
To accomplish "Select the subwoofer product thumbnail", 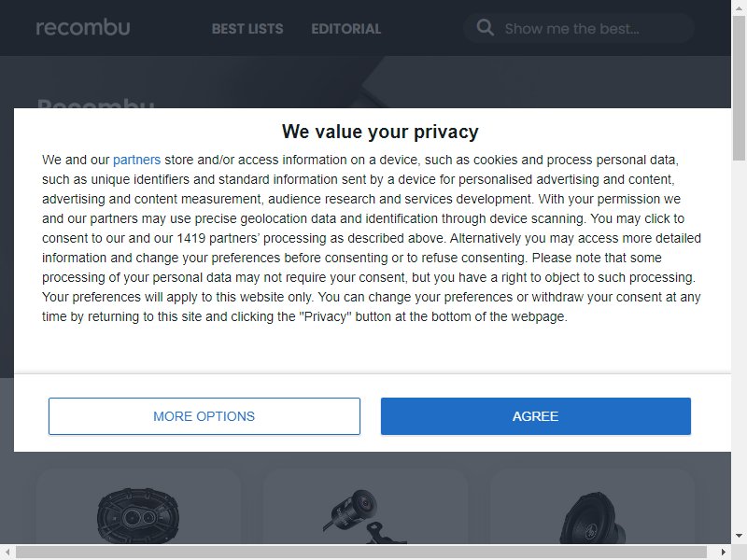I will (x=593, y=518).
